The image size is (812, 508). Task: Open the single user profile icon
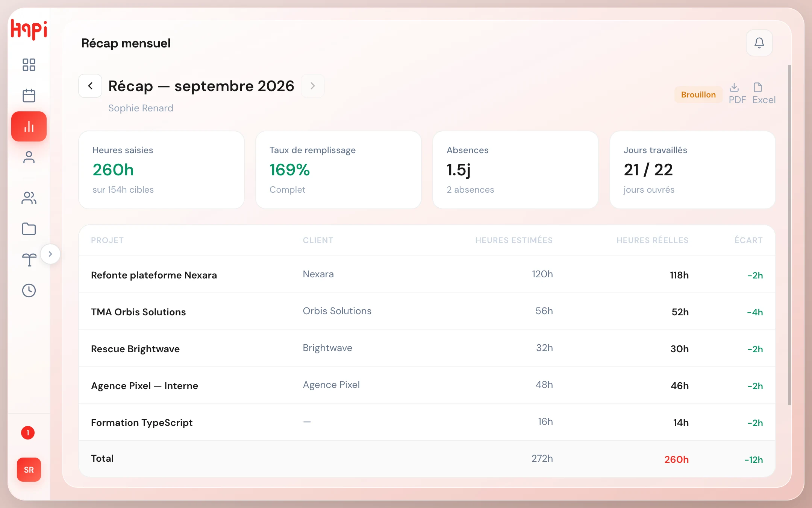[29, 157]
